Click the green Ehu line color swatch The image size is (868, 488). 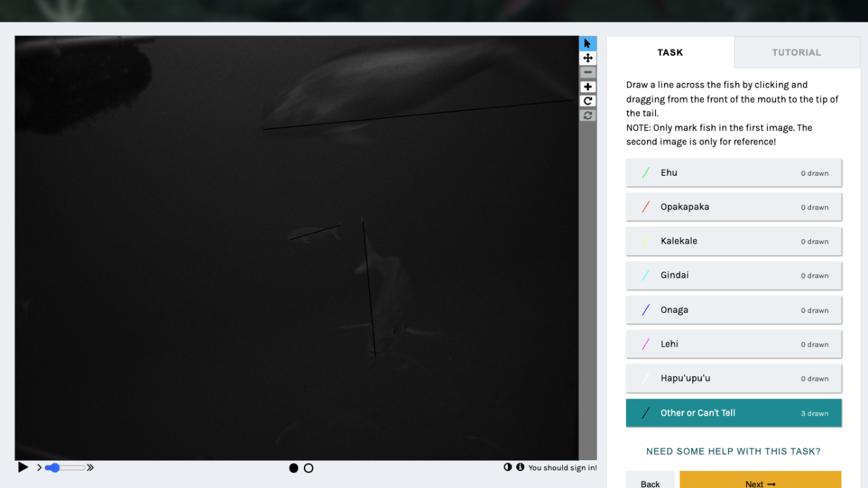pos(646,172)
